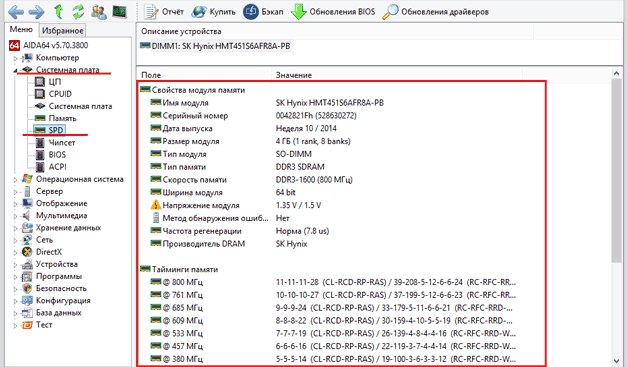The height and width of the screenshot is (367, 628).
Task: Click the Конфигурация tree icon
Action: 27,300
